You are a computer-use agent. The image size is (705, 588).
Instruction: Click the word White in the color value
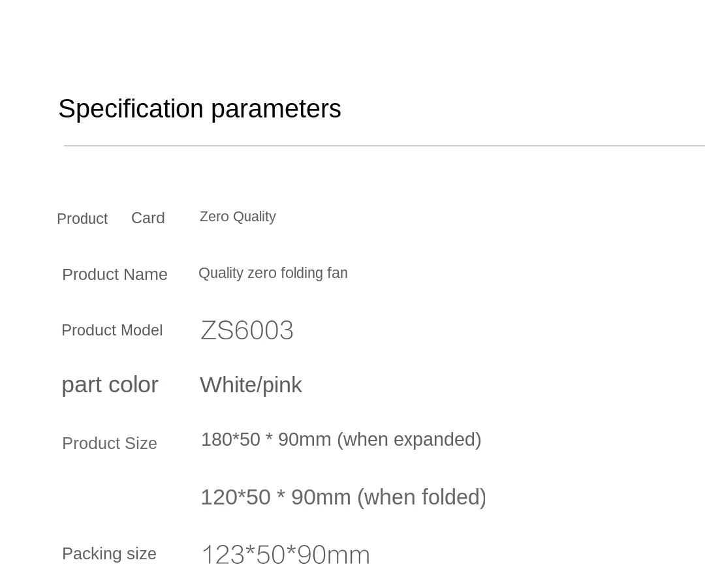pos(228,385)
